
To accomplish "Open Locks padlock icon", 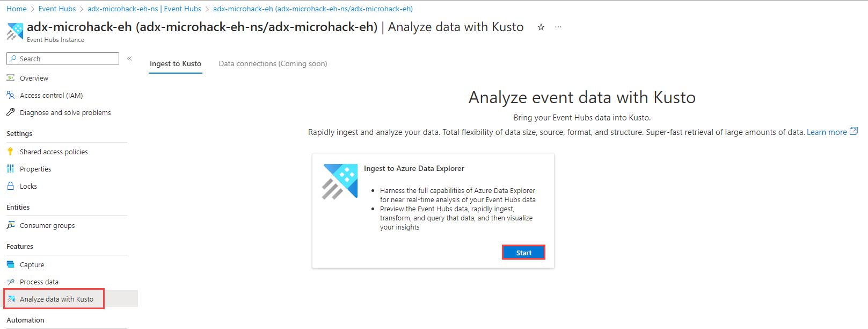I will [11, 186].
